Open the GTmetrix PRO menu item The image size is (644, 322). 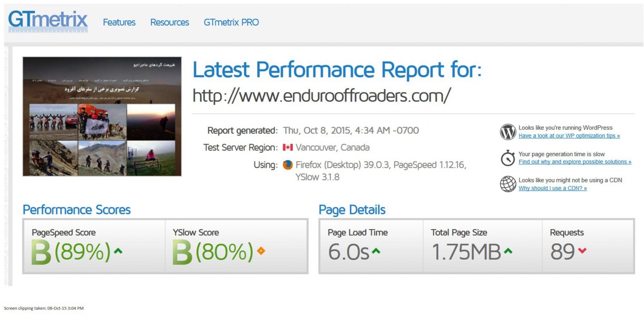coord(231,22)
